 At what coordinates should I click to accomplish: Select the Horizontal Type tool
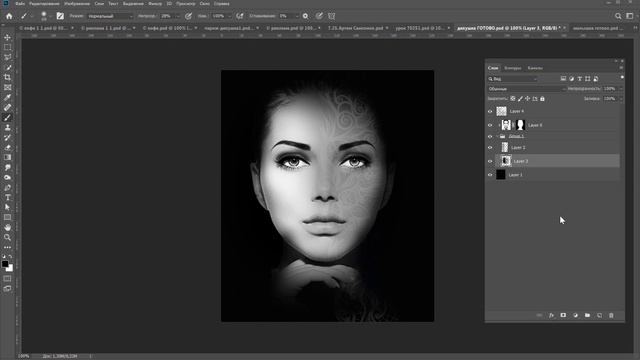click(7, 198)
